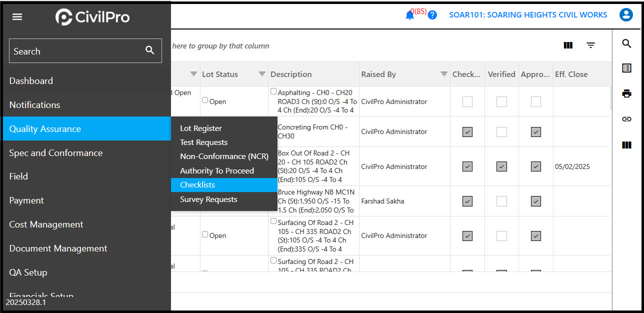Screen dimensions: 644x313
Task: Select Checklists from the submenu
Action: (x=197, y=185)
